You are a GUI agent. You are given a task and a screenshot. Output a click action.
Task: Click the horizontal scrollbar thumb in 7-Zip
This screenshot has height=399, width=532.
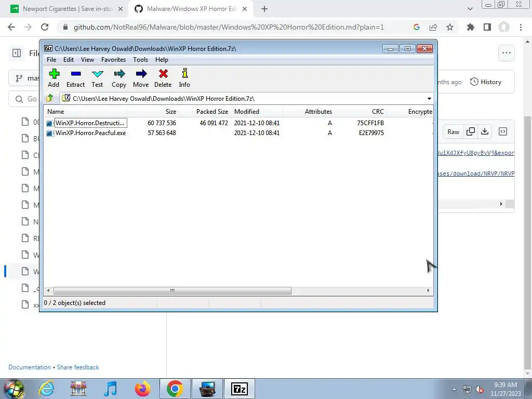click(x=172, y=290)
